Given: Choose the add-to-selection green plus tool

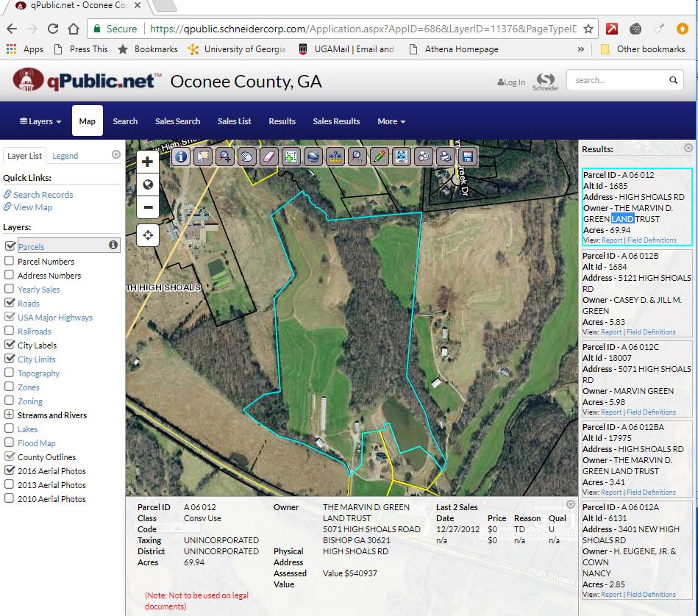Looking at the screenshot, I should point(291,157).
